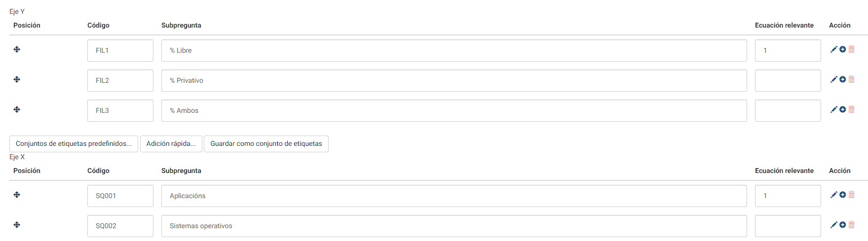Screen dimensions: 868x241
Task: Delete the SQ001 row using trash icon
Action: pos(852,195)
